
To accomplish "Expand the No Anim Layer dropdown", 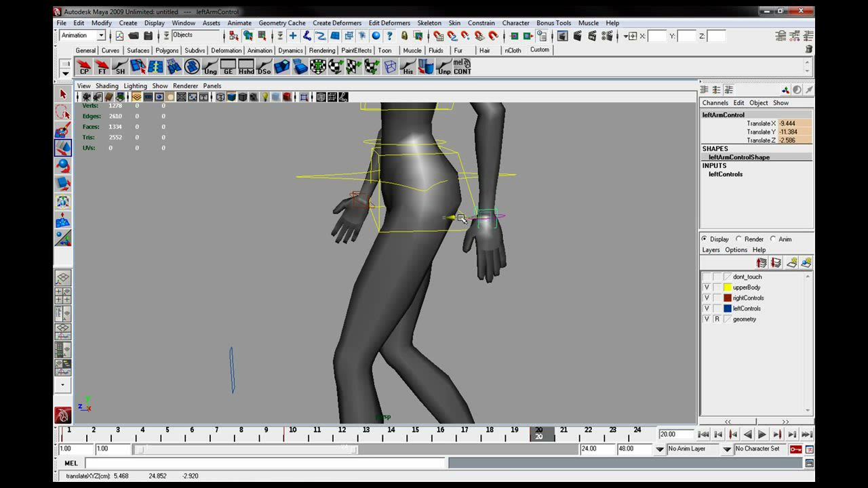I will [x=727, y=449].
